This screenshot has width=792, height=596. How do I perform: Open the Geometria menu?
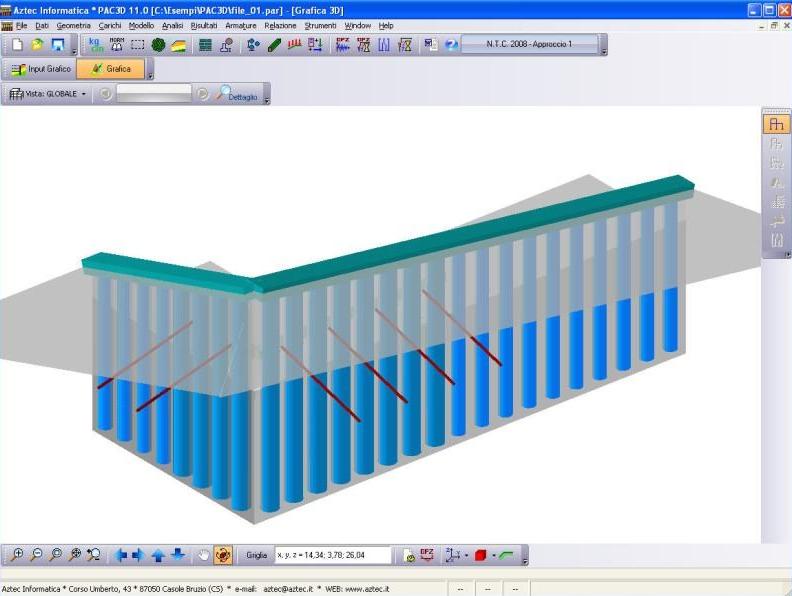pyautogui.click(x=73, y=25)
